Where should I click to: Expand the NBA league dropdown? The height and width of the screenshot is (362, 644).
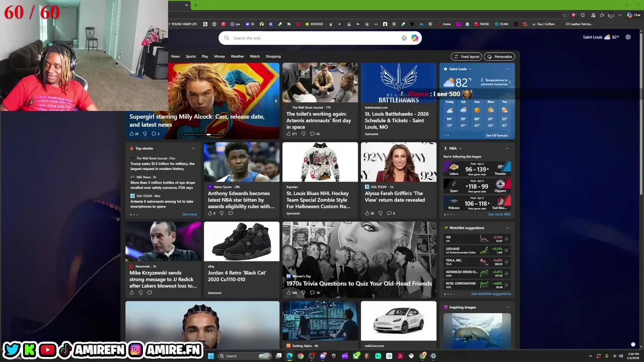pyautogui.click(x=460, y=148)
